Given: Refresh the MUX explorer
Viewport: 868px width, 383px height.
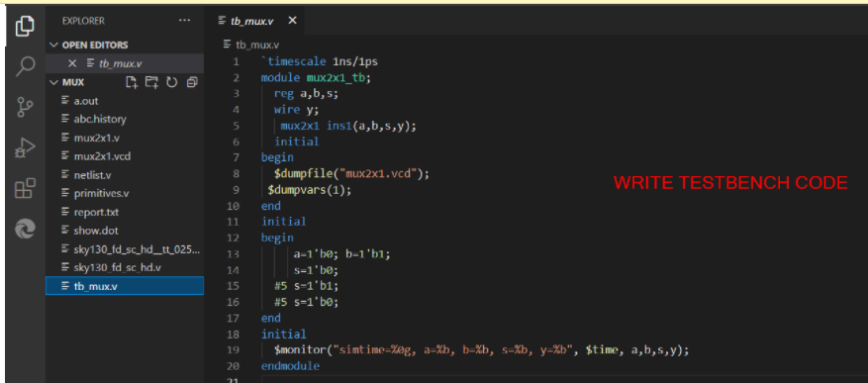Looking at the screenshot, I should tap(172, 82).
